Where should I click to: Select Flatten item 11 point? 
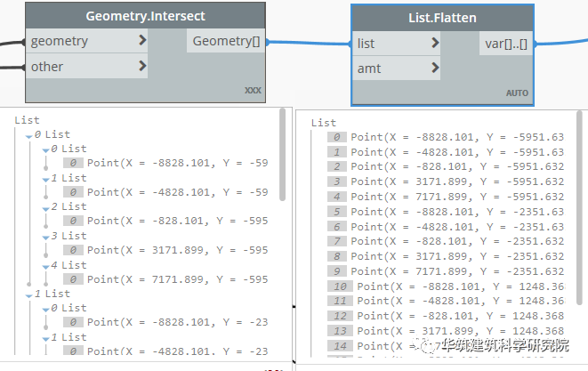[x=461, y=301]
